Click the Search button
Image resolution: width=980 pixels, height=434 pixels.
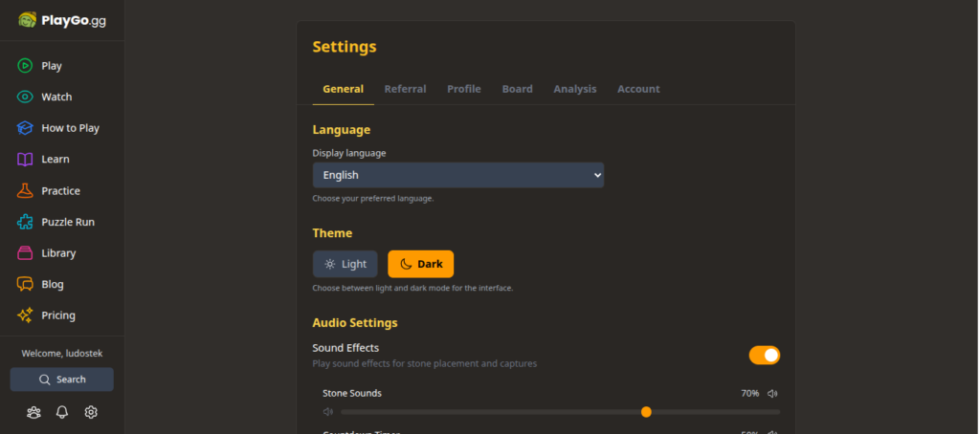(62, 380)
